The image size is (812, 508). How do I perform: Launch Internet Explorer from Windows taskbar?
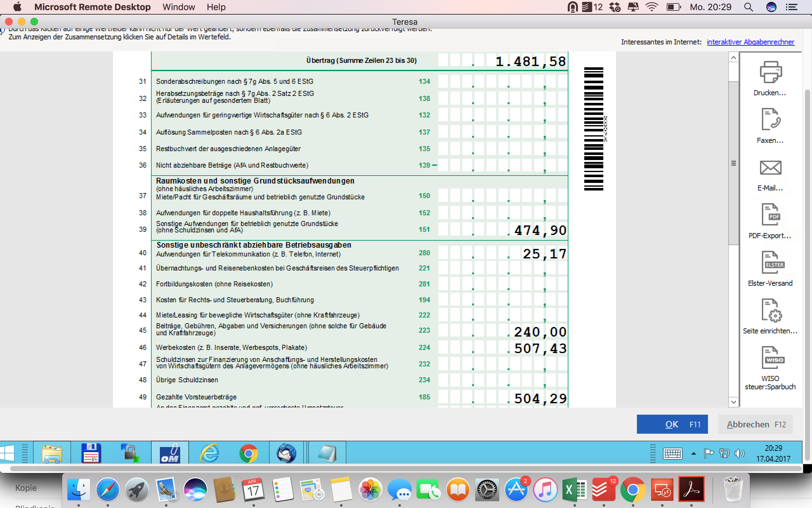point(210,453)
